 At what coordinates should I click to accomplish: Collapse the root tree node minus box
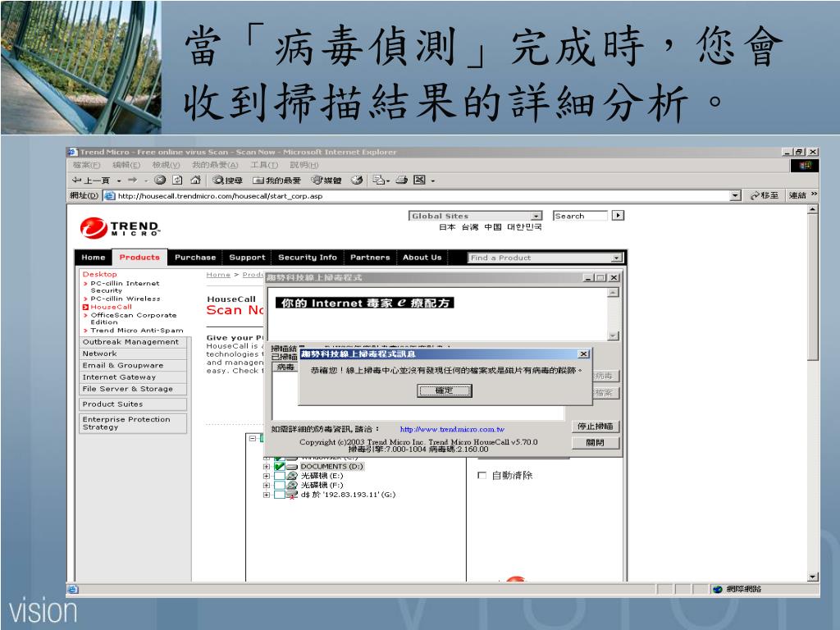(x=253, y=438)
